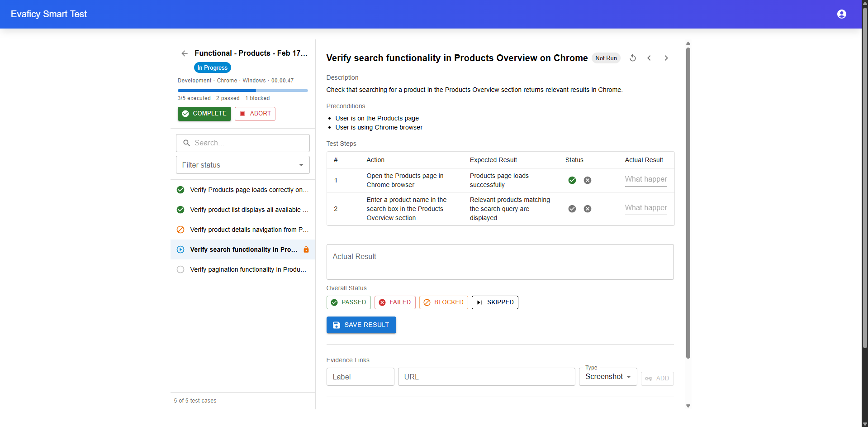The height and width of the screenshot is (427, 868).
Task: Click the ABORT button
Action: click(255, 114)
